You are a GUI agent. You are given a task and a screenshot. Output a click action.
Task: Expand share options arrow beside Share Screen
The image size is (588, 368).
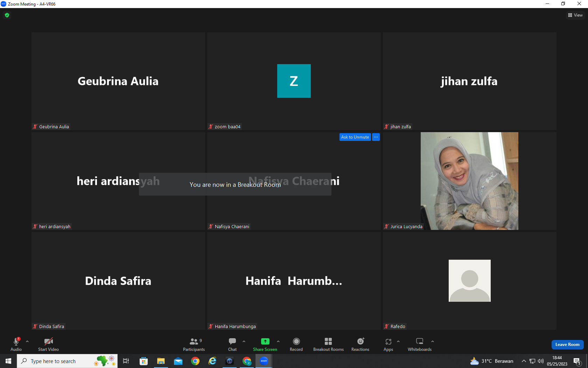pos(278,341)
